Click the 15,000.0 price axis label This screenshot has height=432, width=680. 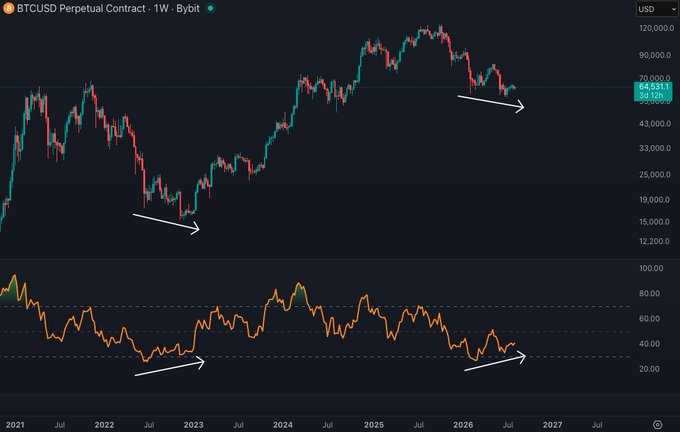tap(654, 222)
